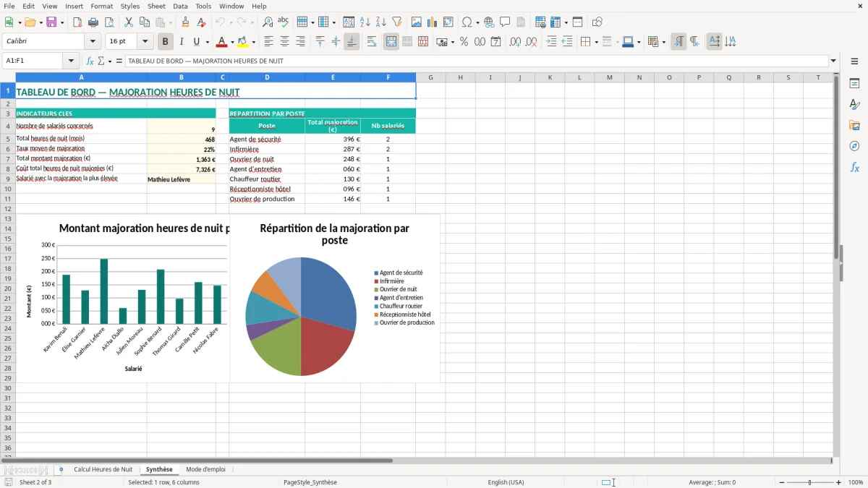Viewport: 868px width, 488px height.
Task: Open sidebar Navigator compass icon
Action: click(854, 146)
